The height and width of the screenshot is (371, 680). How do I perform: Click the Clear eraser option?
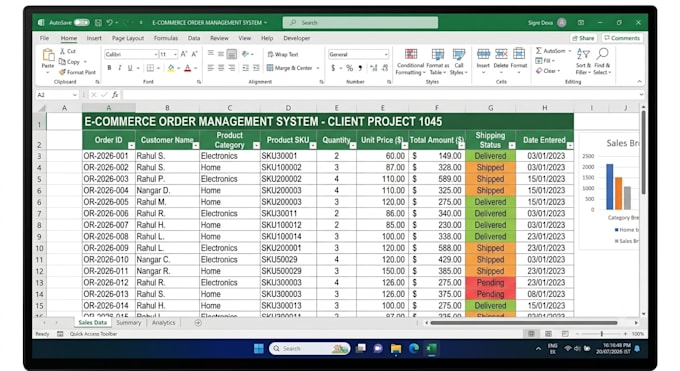point(548,71)
